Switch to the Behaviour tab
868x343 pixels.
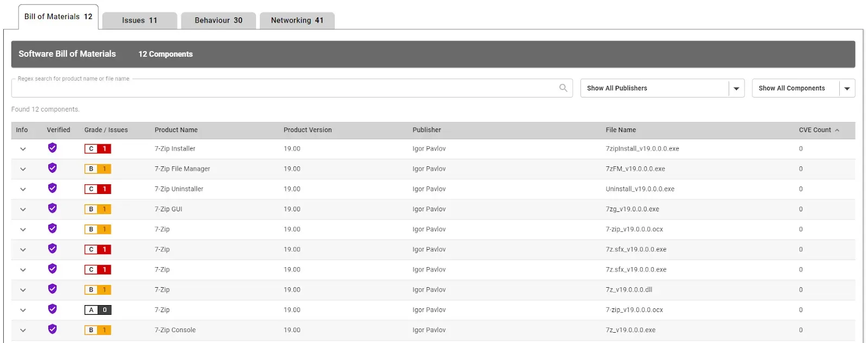coord(218,21)
